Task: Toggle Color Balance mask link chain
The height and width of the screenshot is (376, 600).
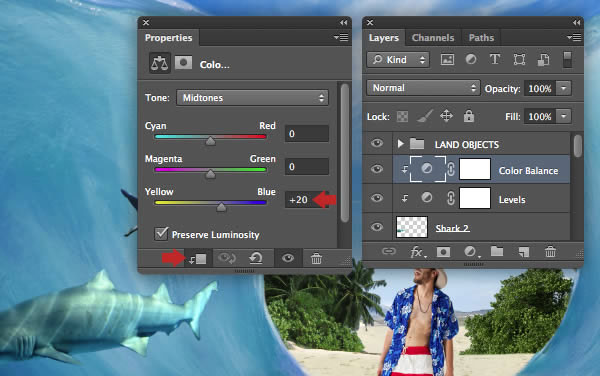Action: (x=451, y=169)
